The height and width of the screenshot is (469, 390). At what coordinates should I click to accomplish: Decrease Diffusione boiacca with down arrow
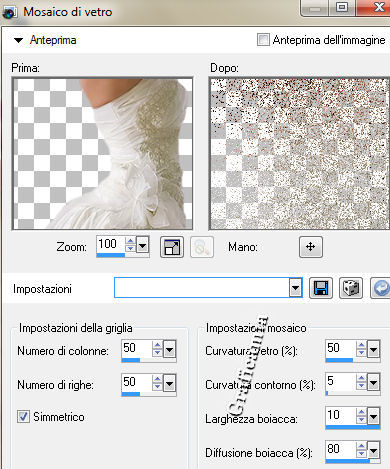point(361,454)
